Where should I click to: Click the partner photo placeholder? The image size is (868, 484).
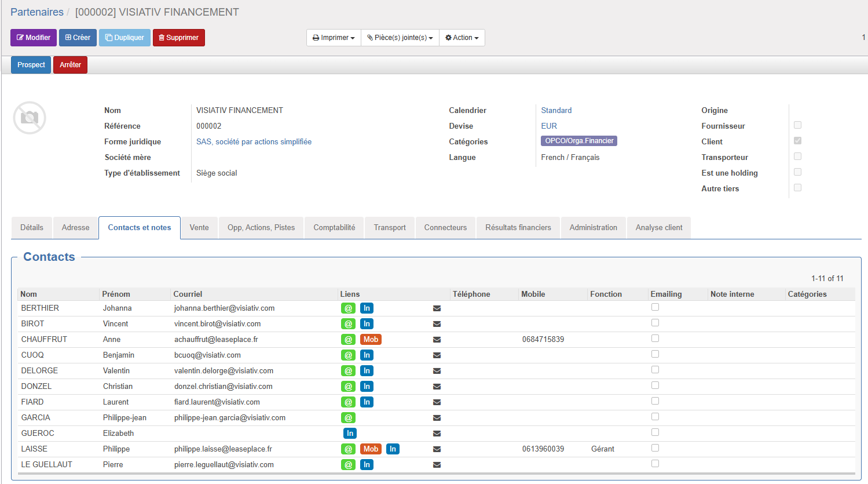(30, 118)
